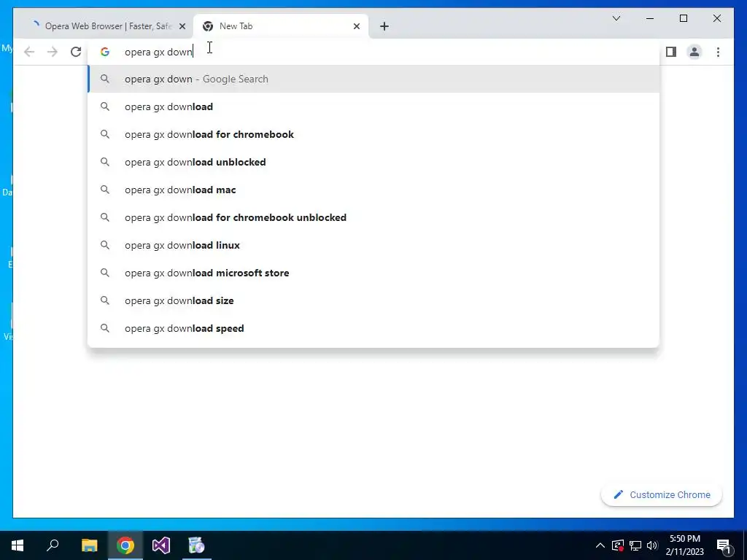
Task: Select "opera gx download unblocked" suggestion
Action: (373, 162)
